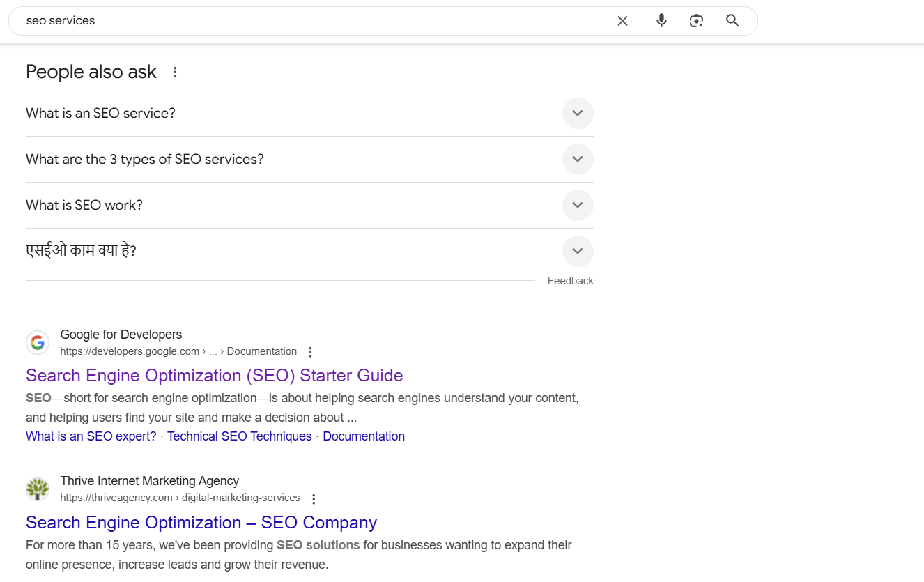Submit search with the magnifying glass icon
Image resolution: width=924 pixels, height=582 pixels.
(x=732, y=21)
